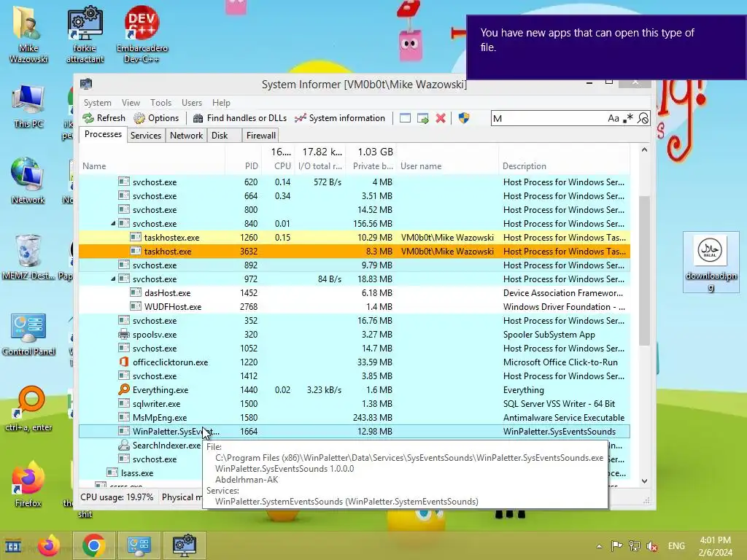Image resolution: width=747 pixels, height=560 pixels.
Task: Sort by the Name column header
Action: (x=152, y=166)
